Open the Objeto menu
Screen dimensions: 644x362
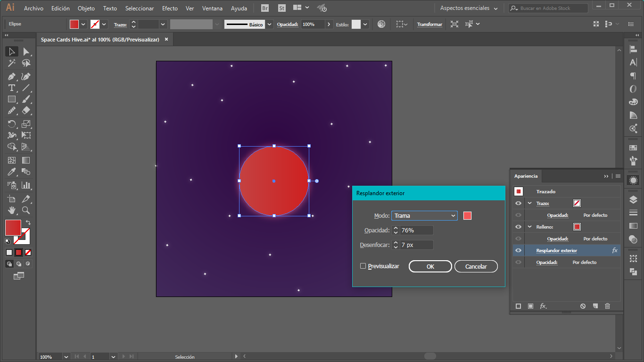point(86,8)
